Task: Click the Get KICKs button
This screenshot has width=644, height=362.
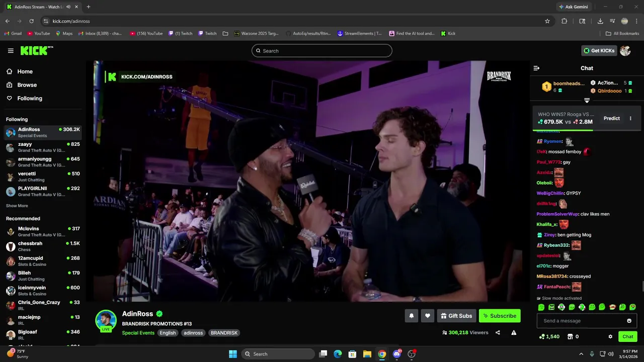Action: point(599,51)
